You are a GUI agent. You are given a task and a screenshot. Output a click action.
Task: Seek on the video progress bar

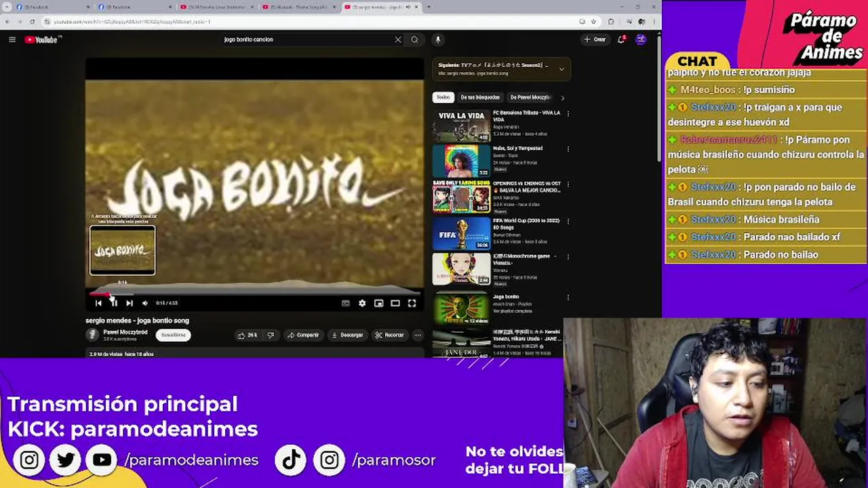[254, 293]
